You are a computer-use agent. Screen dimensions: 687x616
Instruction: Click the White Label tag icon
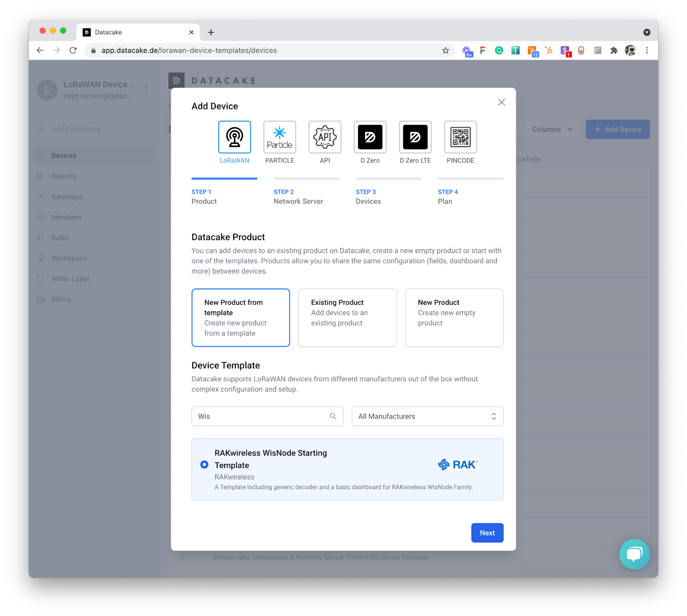pyautogui.click(x=41, y=279)
